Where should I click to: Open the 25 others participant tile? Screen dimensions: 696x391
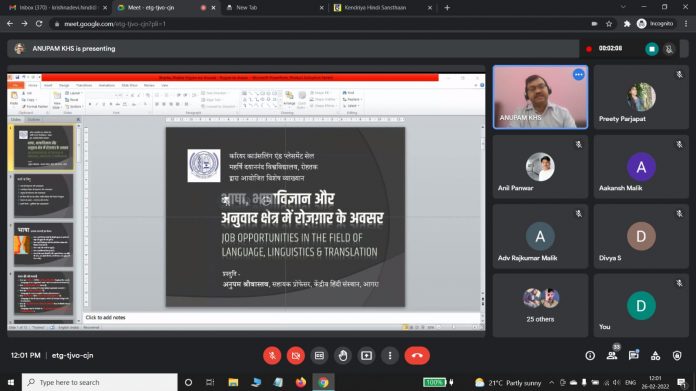[x=540, y=305]
